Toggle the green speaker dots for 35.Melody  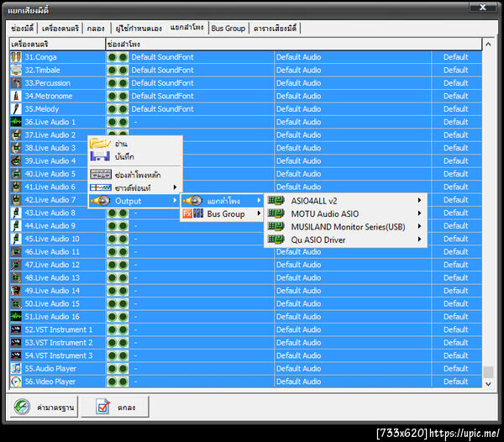(x=118, y=109)
